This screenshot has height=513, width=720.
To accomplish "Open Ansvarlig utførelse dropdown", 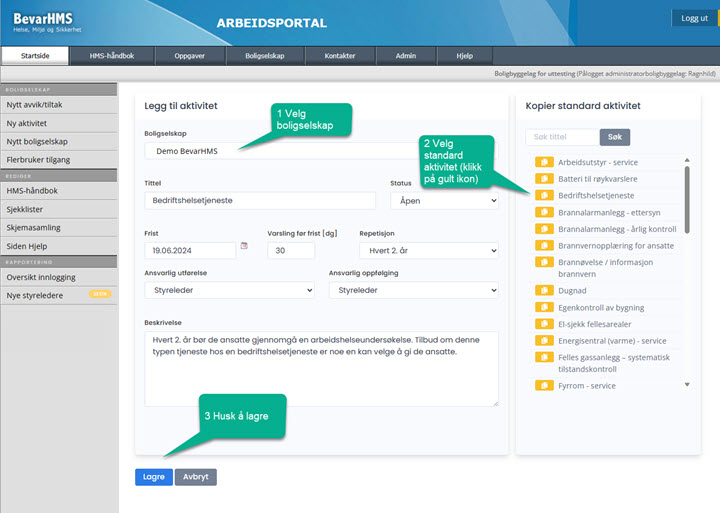I will (x=228, y=290).
